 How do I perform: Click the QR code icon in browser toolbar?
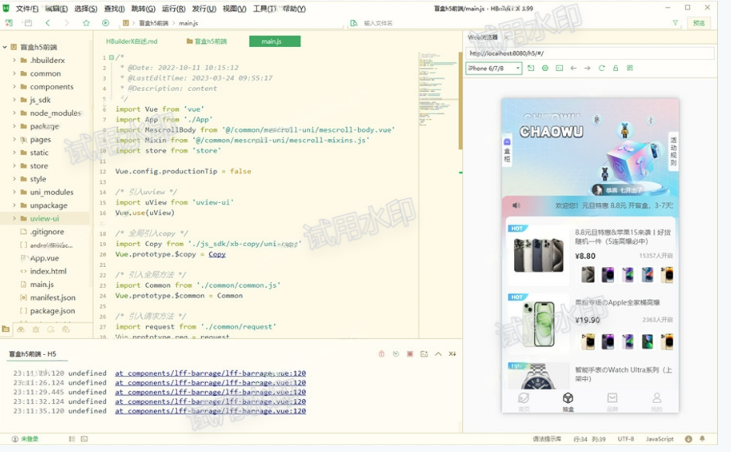click(x=630, y=68)
